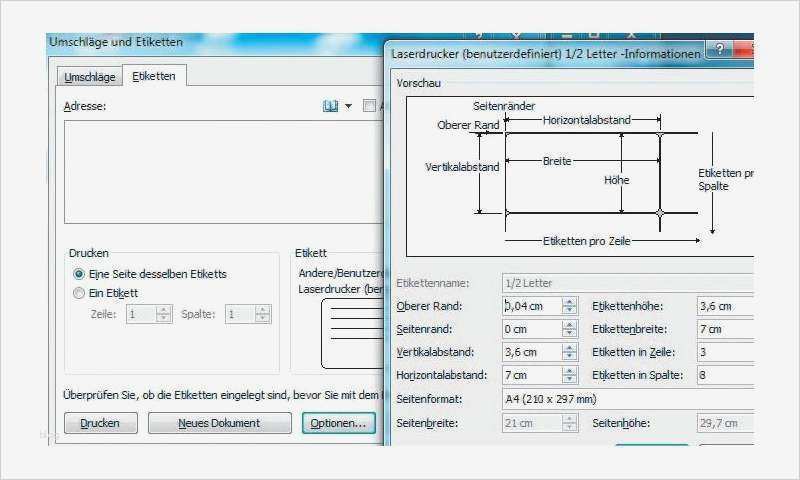Click into the Adresse text area
The width and height of the screenshot is (800, 480).
click(223, 172)
